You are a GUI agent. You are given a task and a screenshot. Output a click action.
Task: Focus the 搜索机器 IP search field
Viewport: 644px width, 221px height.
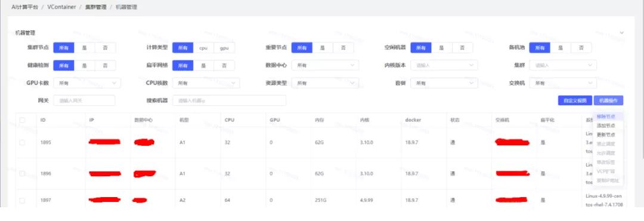(229, 100)
